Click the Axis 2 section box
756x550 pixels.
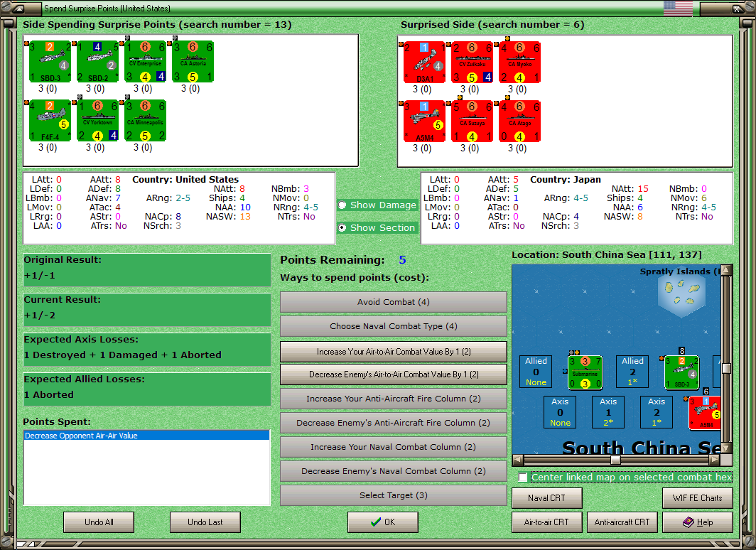[657, 412]
